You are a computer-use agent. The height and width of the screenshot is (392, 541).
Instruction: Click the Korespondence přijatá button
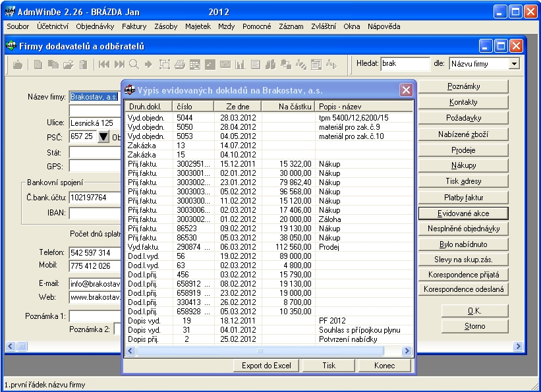463,275
